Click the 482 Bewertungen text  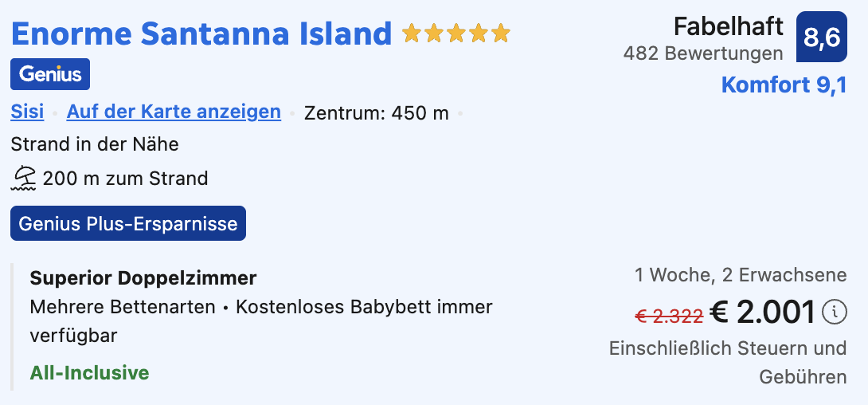coord(703,54)
